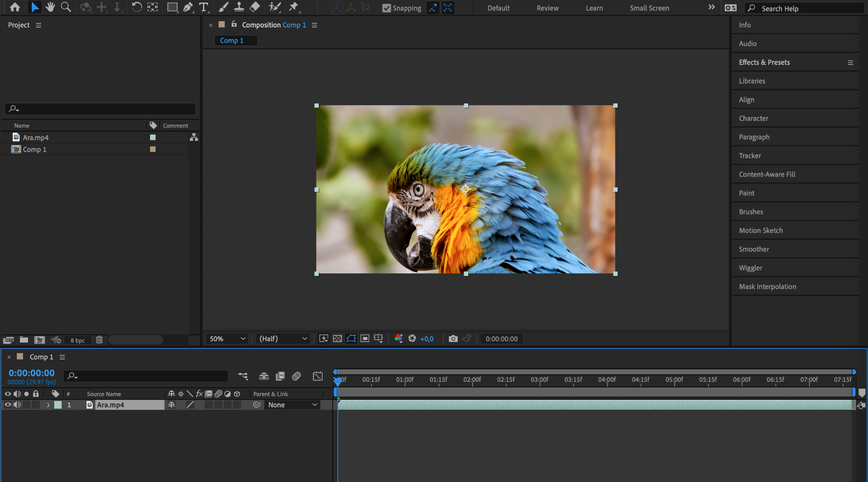Select the Hand tool
868x482 pixels.
coord(50,7)
